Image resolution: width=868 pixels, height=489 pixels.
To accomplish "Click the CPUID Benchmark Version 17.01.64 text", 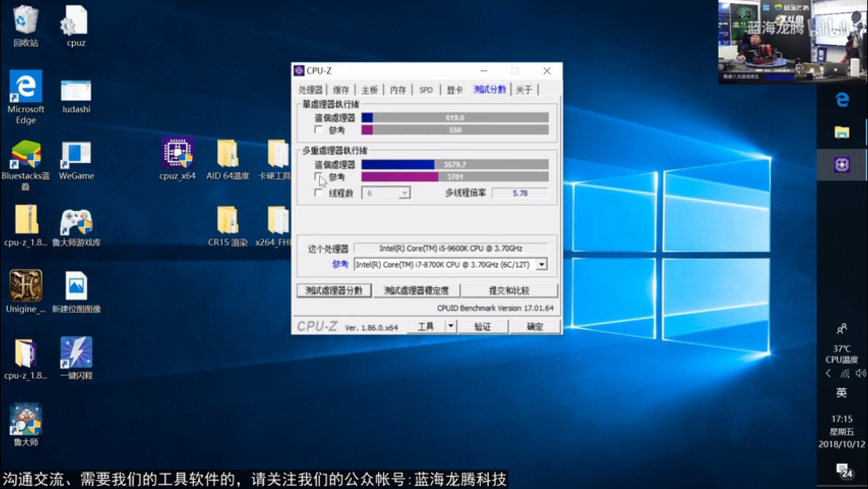I will pos(495,308).
